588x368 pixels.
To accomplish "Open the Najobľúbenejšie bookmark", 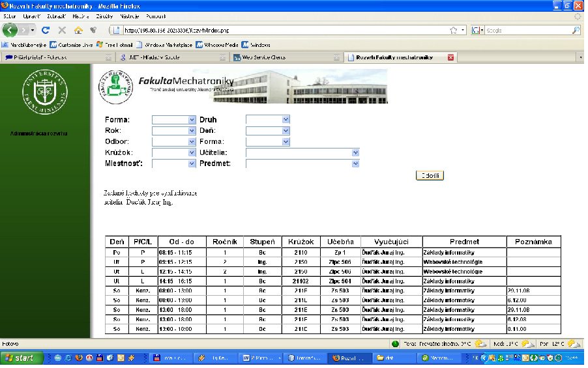I will click(x=24, y=44).
